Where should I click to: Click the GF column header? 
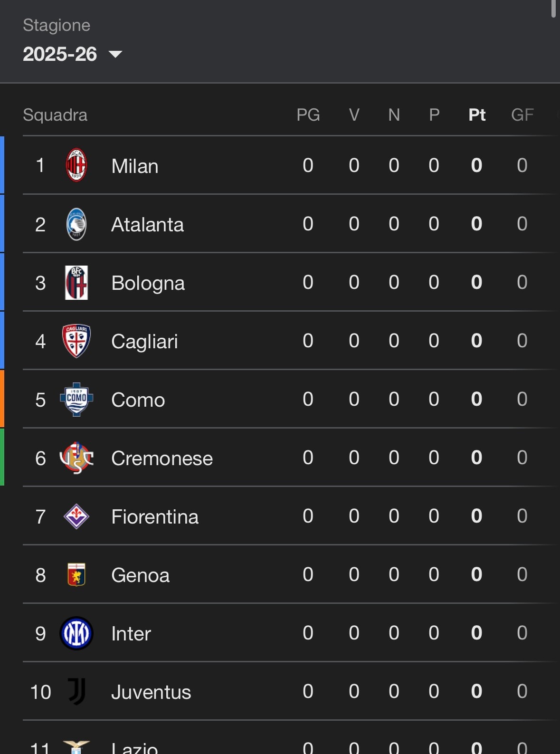click(522, 115)
